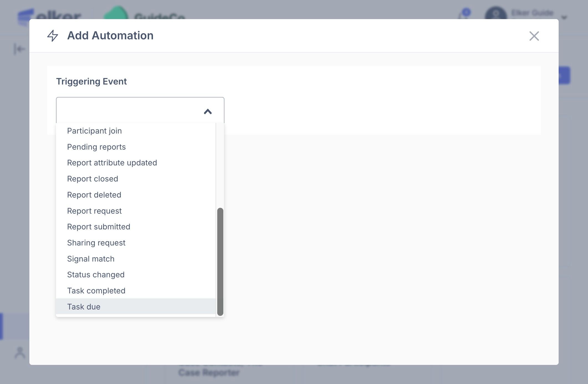The image size is (588, 384).
Task: Pick the Task completed event
Action: pyautogui.click(x=96, y=291)
